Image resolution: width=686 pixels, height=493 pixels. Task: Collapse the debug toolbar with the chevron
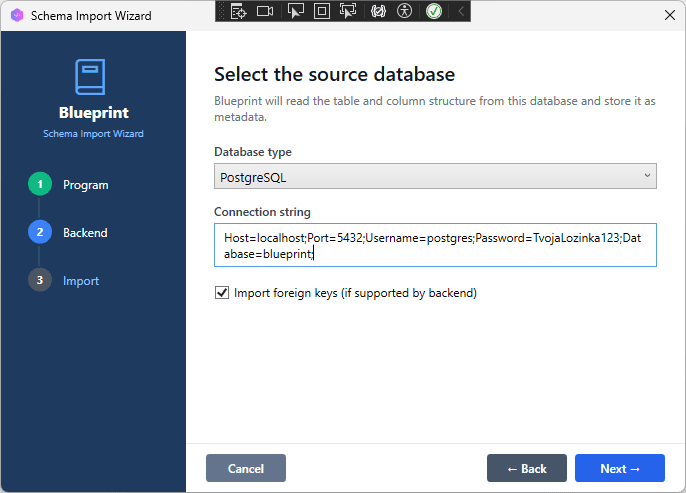point(461,11)
